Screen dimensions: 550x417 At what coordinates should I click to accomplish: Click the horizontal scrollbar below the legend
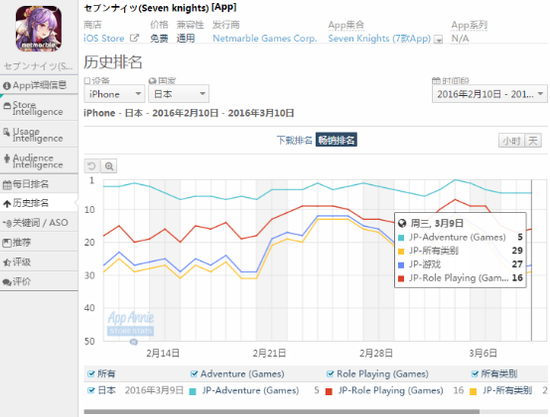(x=282, y=411)
